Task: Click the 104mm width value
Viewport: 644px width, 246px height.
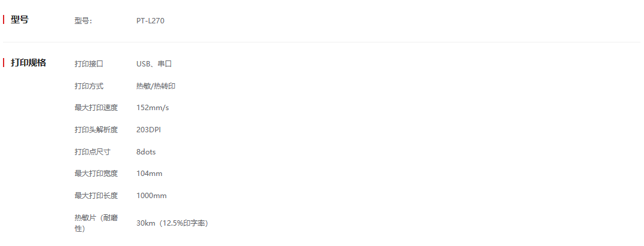Action: point(149,174)
